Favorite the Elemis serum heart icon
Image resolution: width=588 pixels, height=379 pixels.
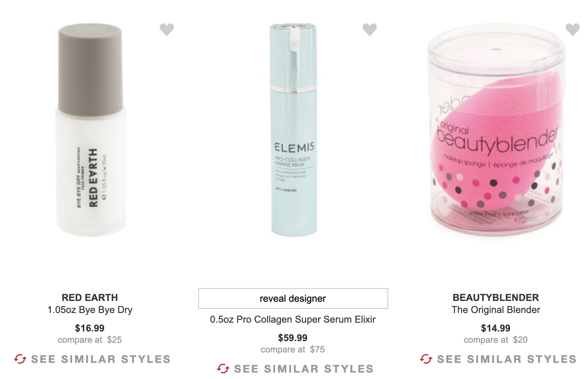(370, 29)
